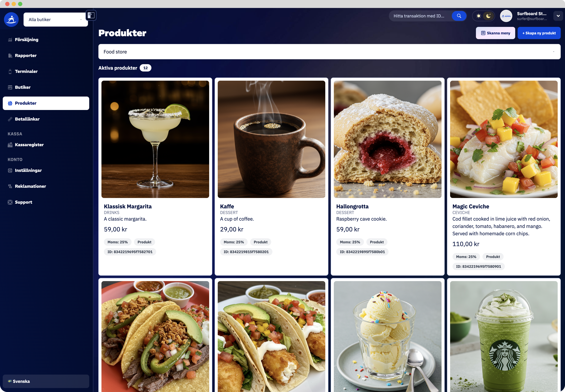Open Inställningar via its gear icon
Viewport: 565px width, 392px height.
pos(10,170)
